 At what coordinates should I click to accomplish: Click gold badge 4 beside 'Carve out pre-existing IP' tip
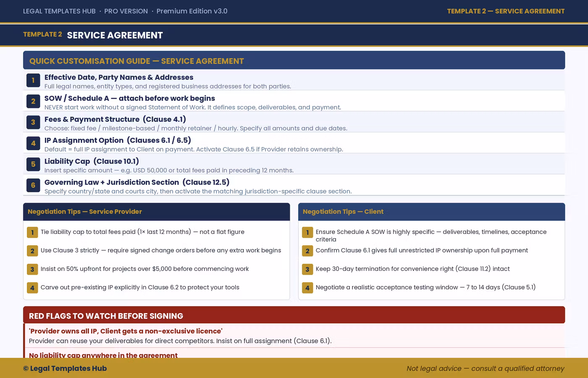(32, 288)
